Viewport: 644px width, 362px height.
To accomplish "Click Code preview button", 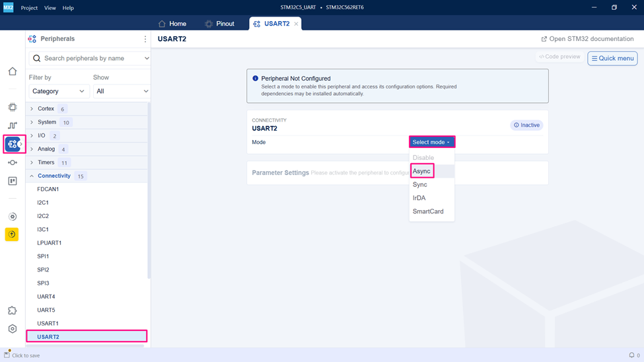I will point(559,57).
